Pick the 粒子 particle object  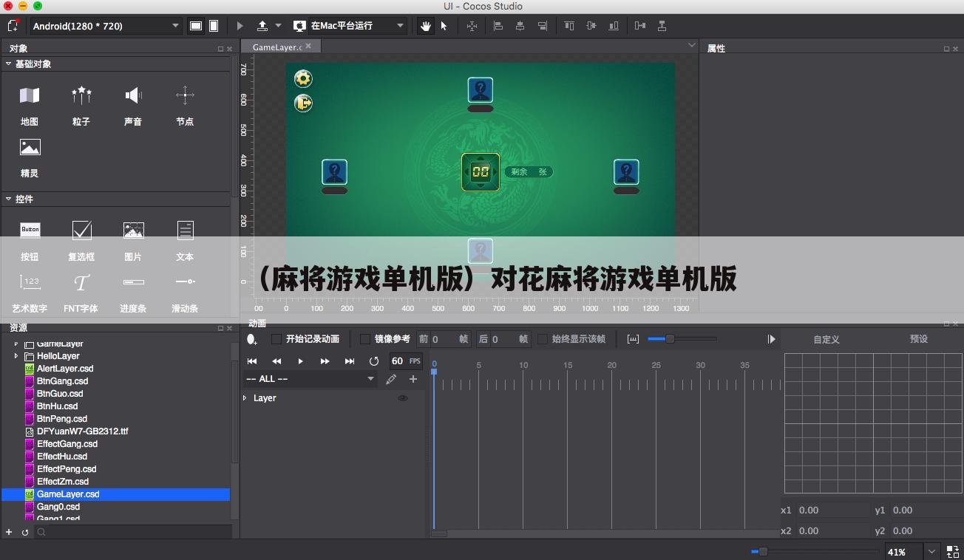point(81,104)
